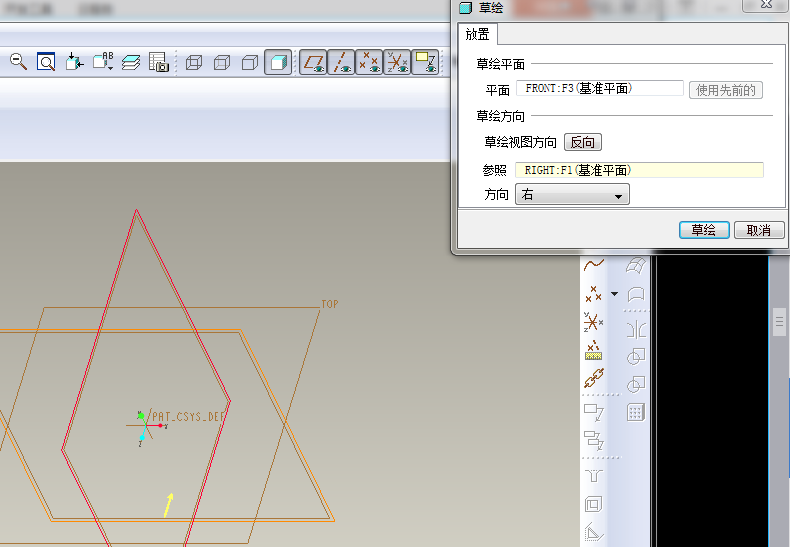
Task: Toggle coordinate systems display visibility
Action: (397, 62)
